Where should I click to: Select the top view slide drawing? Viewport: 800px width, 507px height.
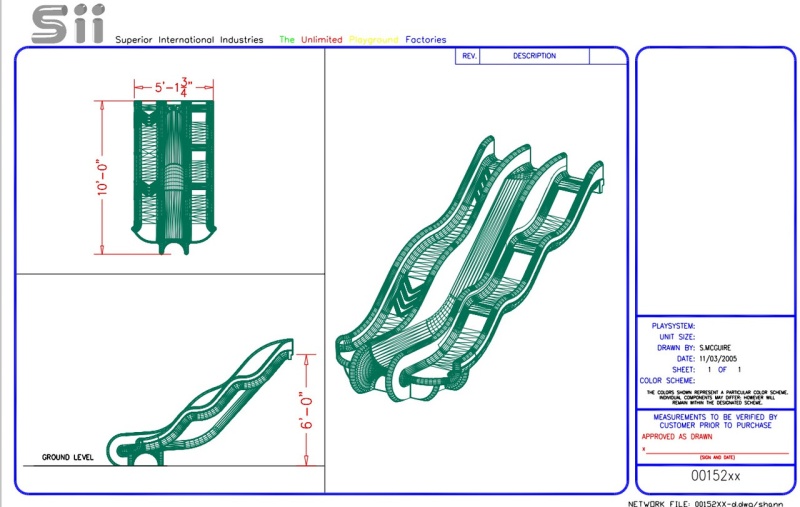point(173,177)
